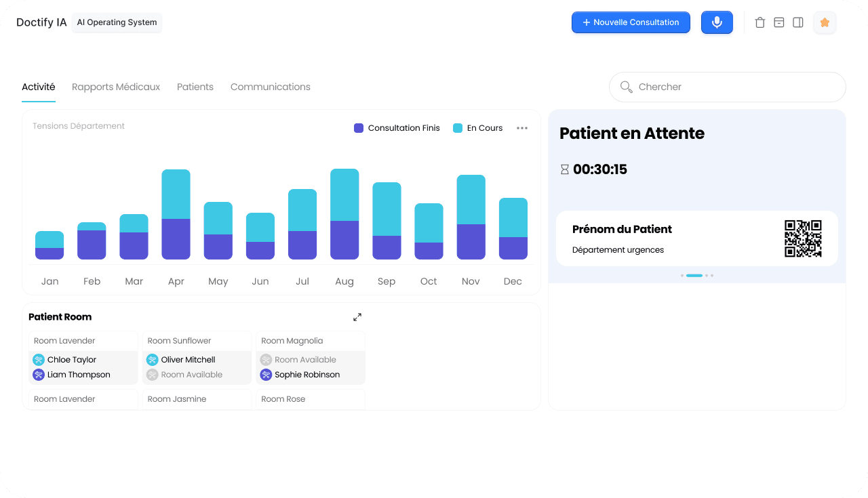The width and height of the screenshot is (868, 498).
Task: Click the 00:30:15 waiting timer
Action: tap(600, 170)
